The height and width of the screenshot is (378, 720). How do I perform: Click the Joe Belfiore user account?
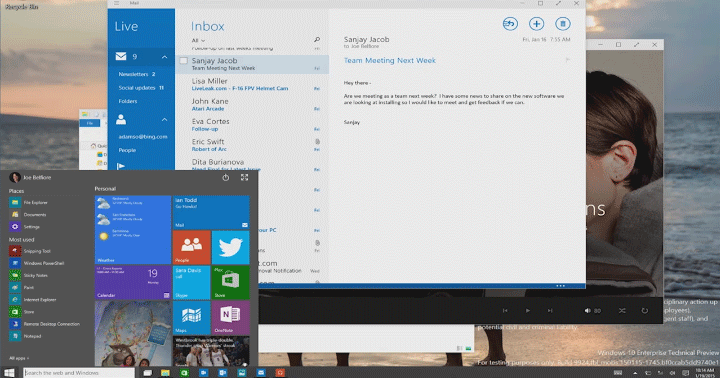point(30,177)
